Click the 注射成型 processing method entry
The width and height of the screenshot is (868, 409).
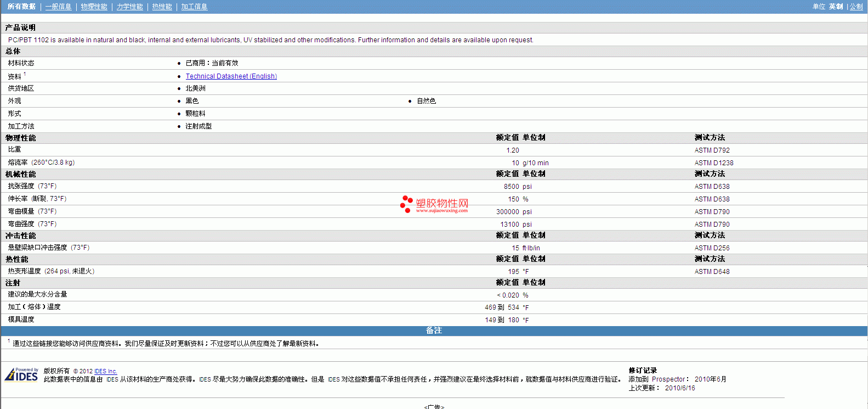(198, 126)
